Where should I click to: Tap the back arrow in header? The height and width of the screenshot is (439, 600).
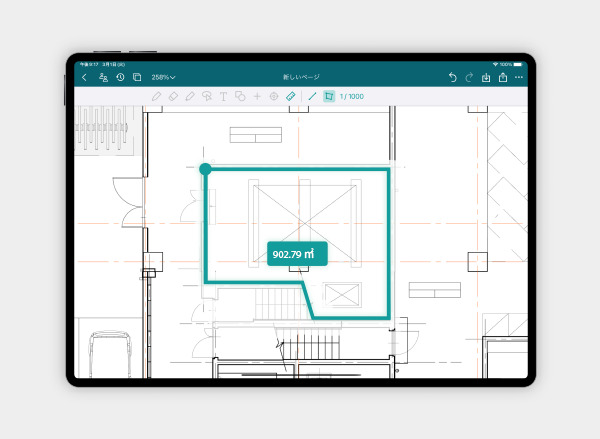pos(84,77)
